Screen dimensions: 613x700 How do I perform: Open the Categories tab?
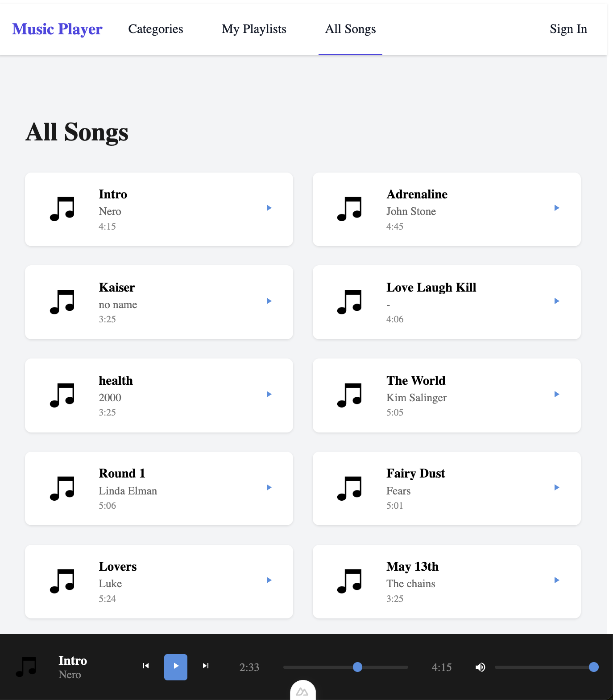tap(156, 29)
